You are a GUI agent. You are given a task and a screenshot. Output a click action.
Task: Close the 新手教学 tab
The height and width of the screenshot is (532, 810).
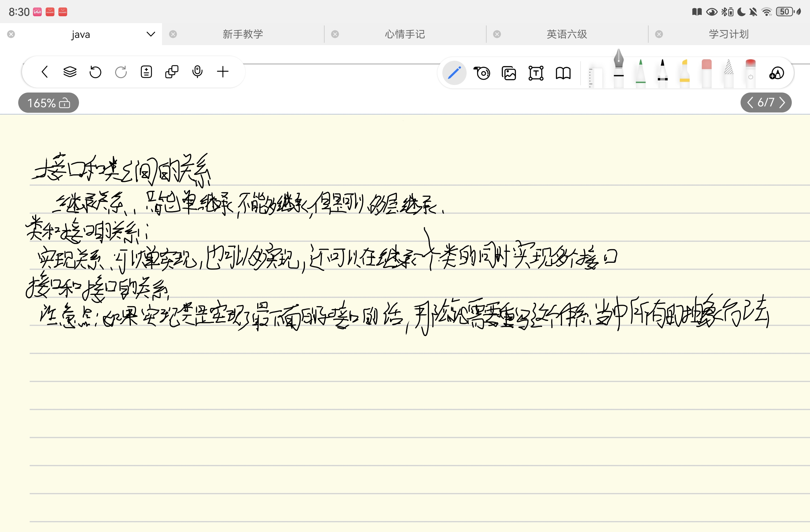(173, 34)
